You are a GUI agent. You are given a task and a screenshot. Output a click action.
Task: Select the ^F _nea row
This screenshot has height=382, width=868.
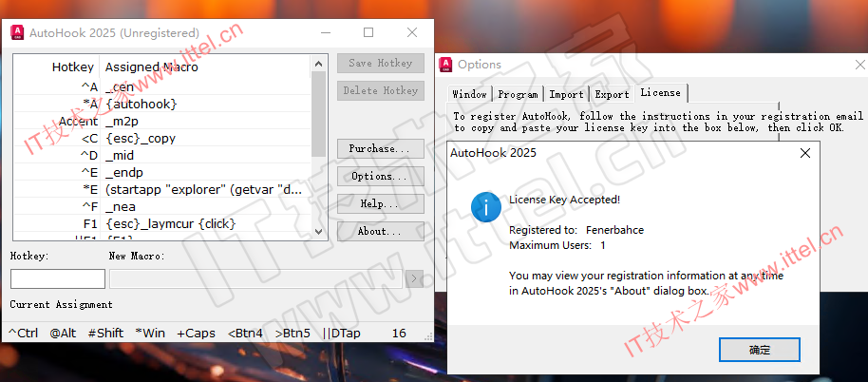(x=162, y=206)
